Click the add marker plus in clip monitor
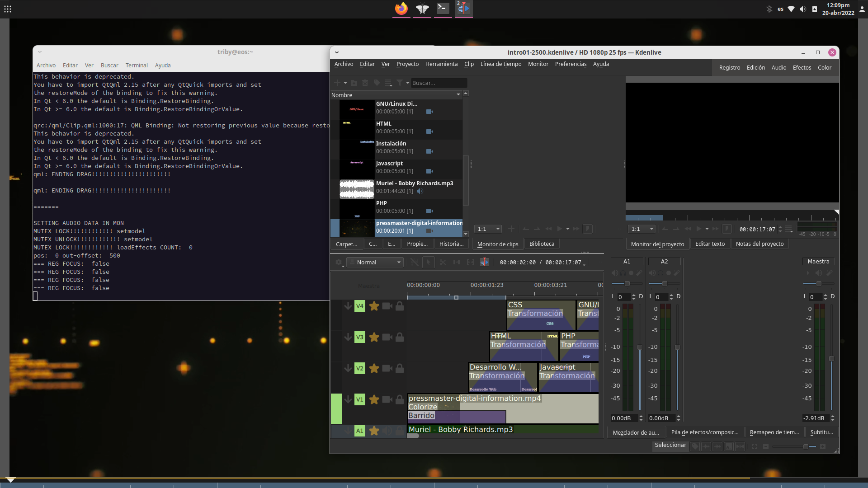 [x=511, y=229]
